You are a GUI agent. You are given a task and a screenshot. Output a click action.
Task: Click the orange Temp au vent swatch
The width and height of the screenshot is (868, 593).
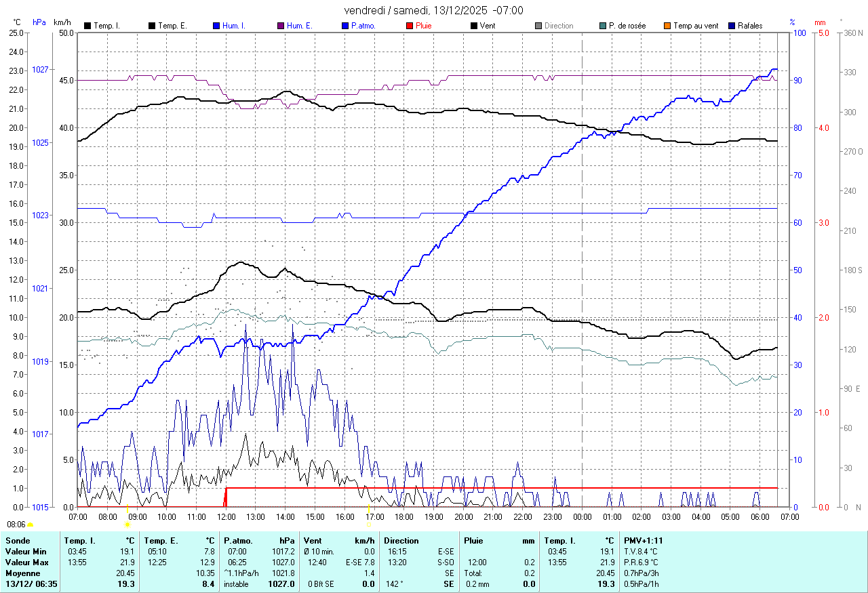(667, 26)
